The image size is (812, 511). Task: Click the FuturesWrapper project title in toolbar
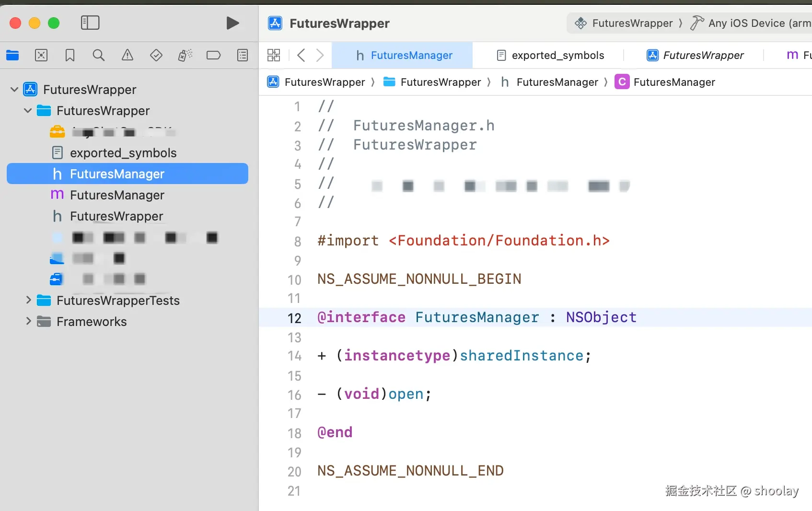[x=339, y=23]
